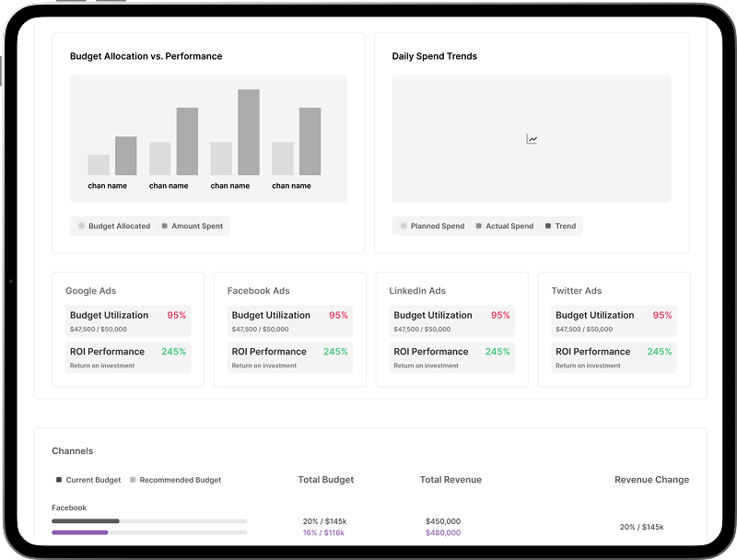Click the tallest Amount Spent bar in chart
Image resolution: width=737 pixels, height=560 pixels.
click(248, 132)
